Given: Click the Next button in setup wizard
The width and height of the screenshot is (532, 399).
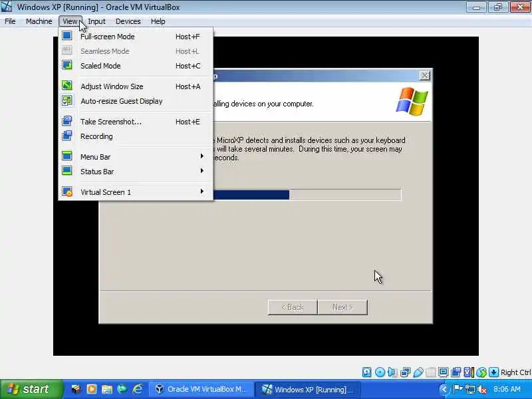Looking at the screenshot, I should coord(342,307).
